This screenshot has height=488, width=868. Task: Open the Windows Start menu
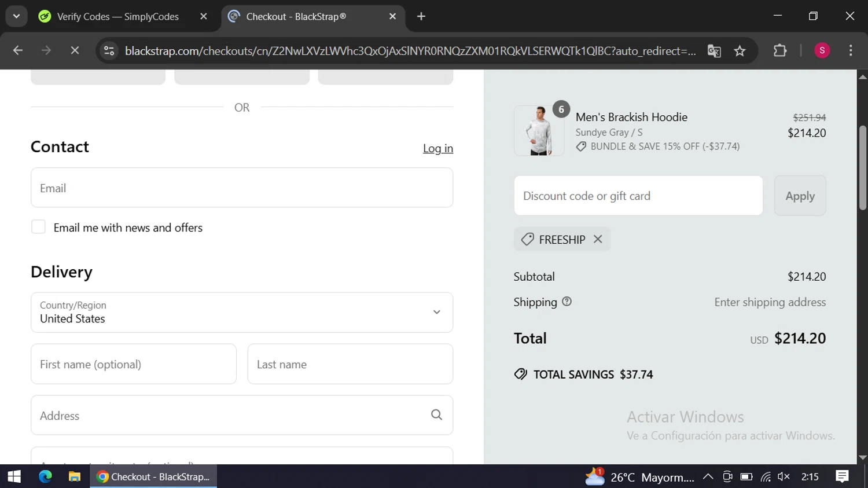pyautogui.click(x=14, y=476)
